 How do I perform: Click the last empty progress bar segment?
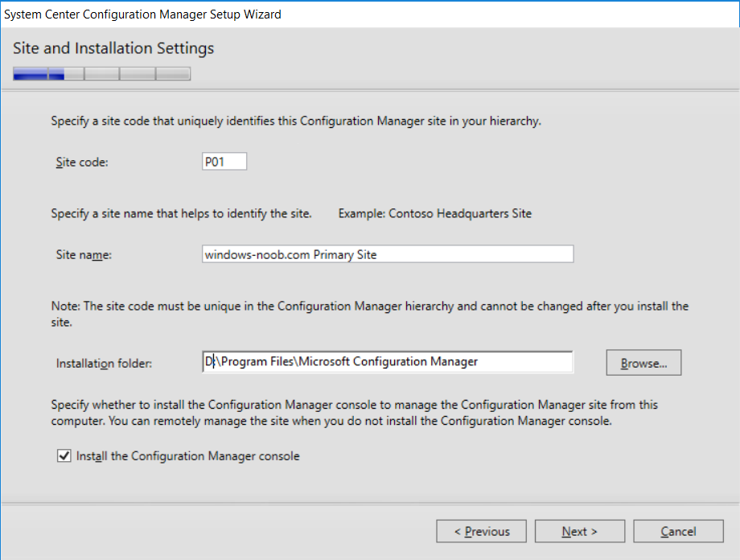[173, 74]
